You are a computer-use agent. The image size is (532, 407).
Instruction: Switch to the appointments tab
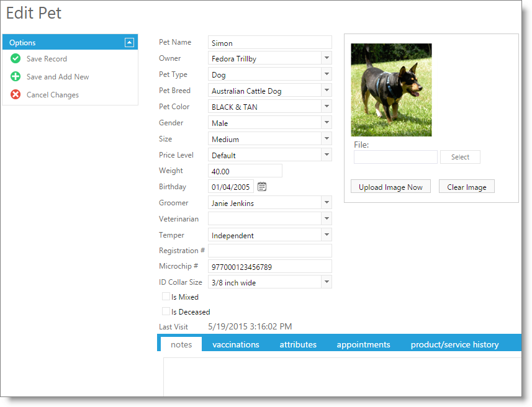tap(363, 344)
